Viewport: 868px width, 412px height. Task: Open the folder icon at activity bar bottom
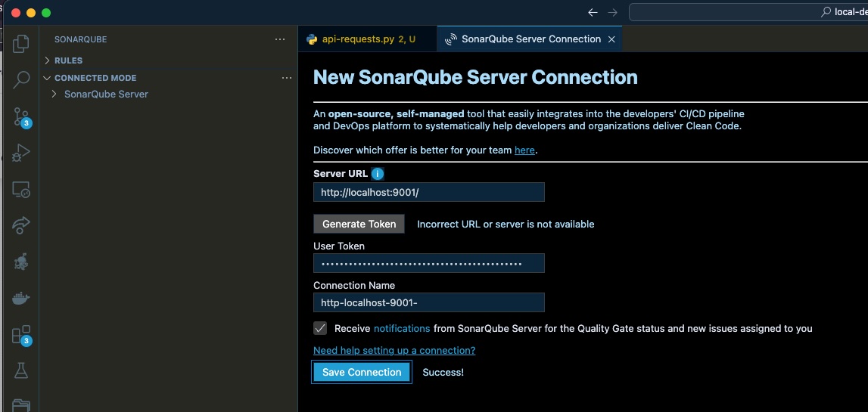tap(21, 405)
